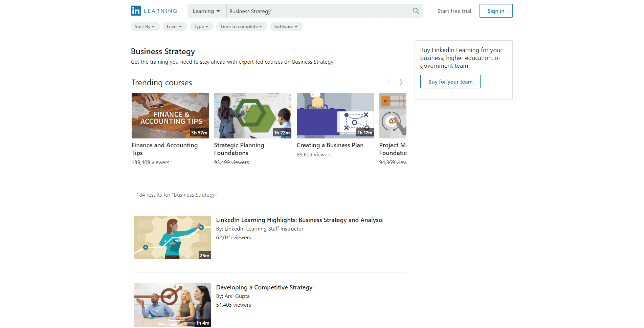Open Developing a Competitive Strategy thumbnail
The image size is (644, 328).
(172, 305)
